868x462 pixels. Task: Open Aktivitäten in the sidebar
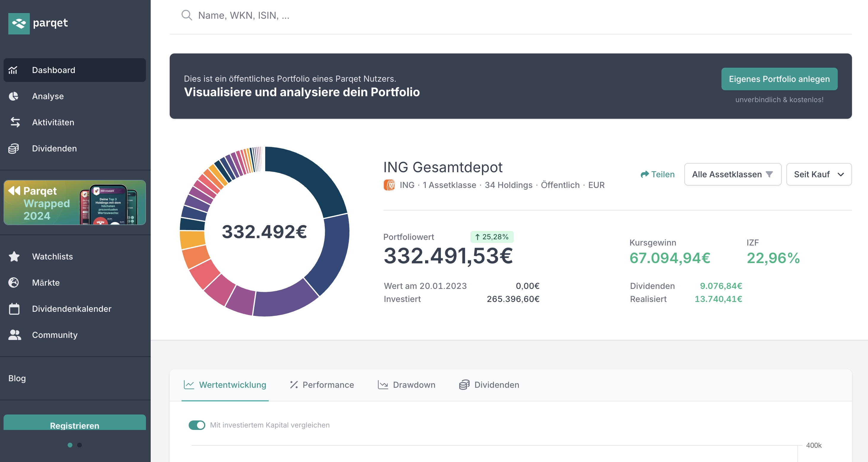pyautogui.click(x=74, y=122)
